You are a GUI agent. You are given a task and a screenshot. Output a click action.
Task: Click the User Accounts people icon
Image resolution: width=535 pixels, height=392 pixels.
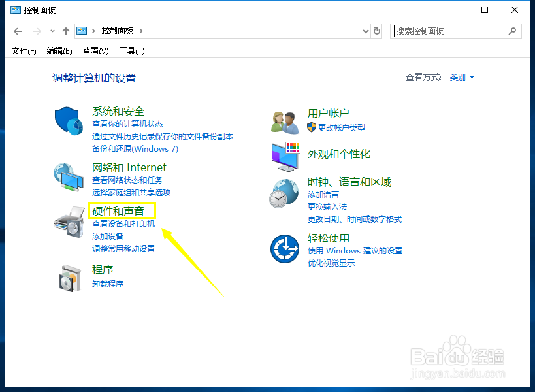coord(285,122)
